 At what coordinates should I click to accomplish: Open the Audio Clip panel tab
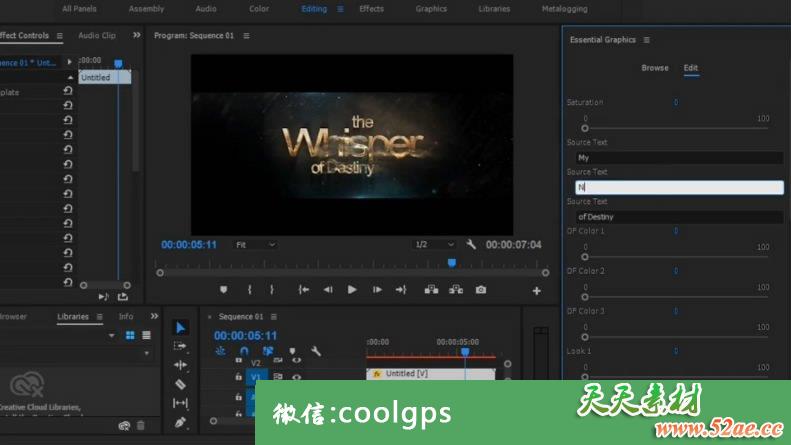[x=97, y=36]
